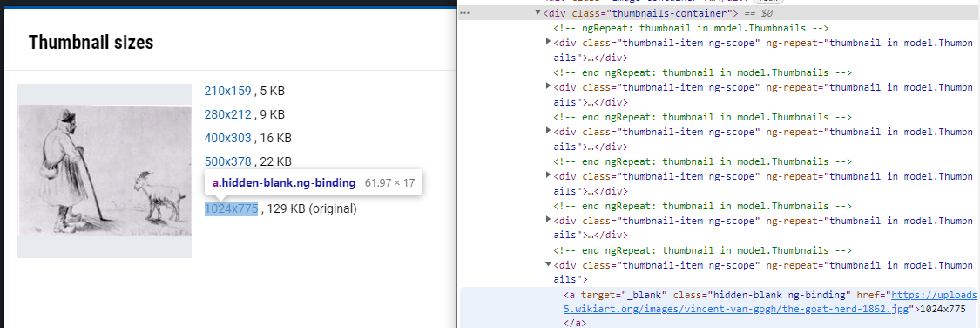
Task: Click the 'a.hidden-blank.ng-binding' inspector tooltip label
Action: (x=284, y=183)
